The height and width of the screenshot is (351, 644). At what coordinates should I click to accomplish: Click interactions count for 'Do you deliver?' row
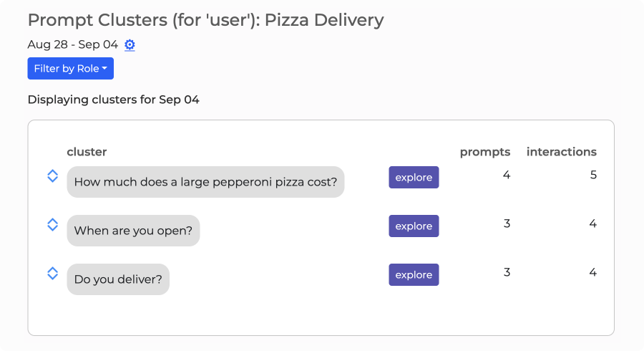click(593, 272)
